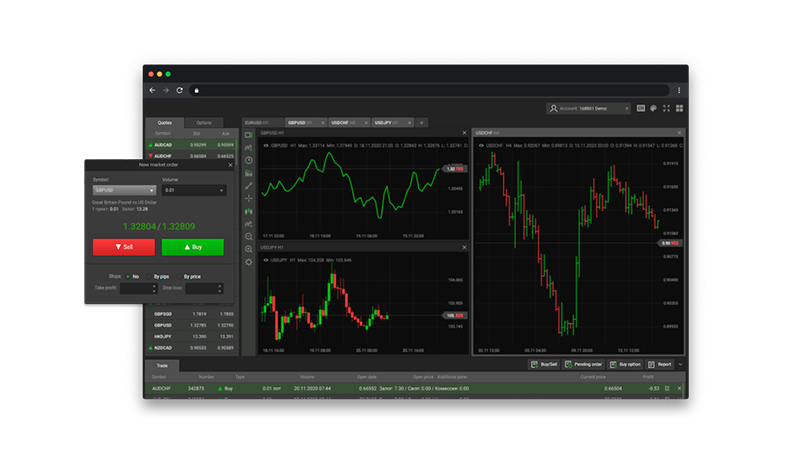
Task: Open the chart layout grid icon
Action: [x=679, y=108]
